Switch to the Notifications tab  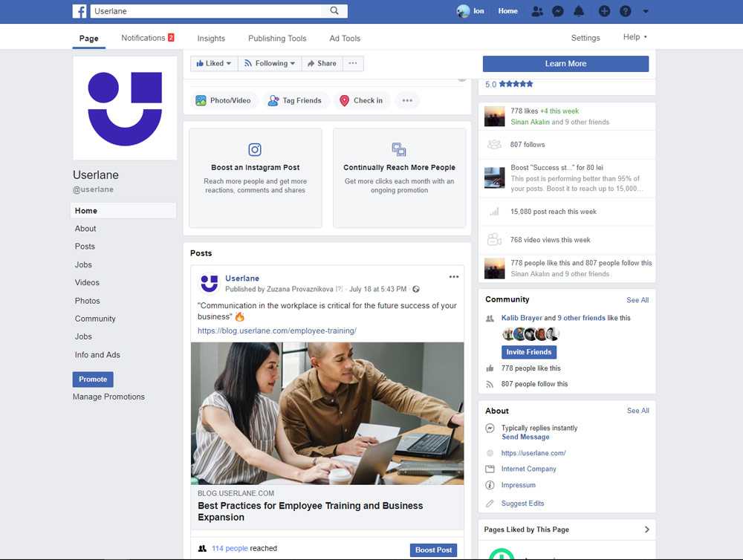(148, 38)
